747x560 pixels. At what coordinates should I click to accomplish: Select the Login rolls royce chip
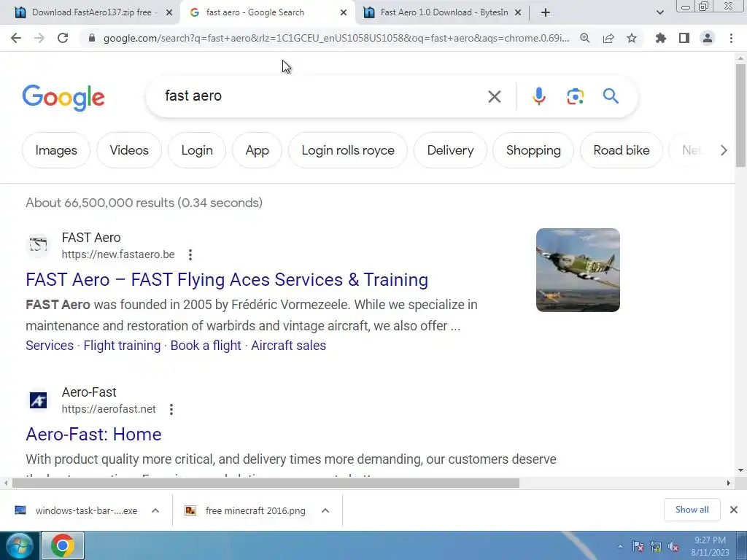(348, 150)
